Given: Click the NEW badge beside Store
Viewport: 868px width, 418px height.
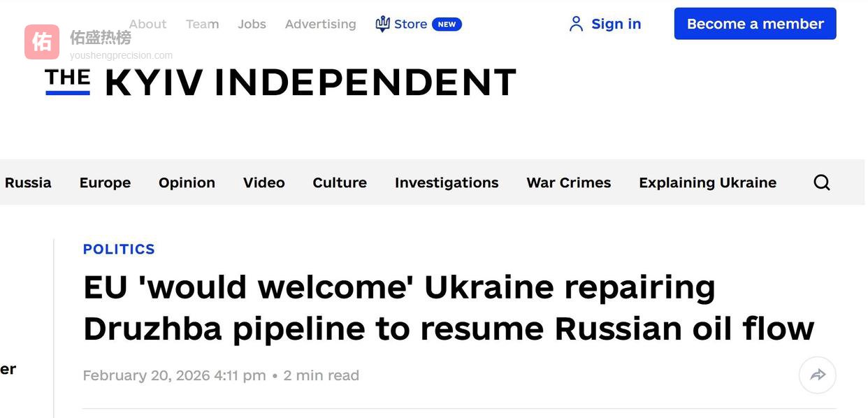Looking at the screenshot, I should coord(447,24).
